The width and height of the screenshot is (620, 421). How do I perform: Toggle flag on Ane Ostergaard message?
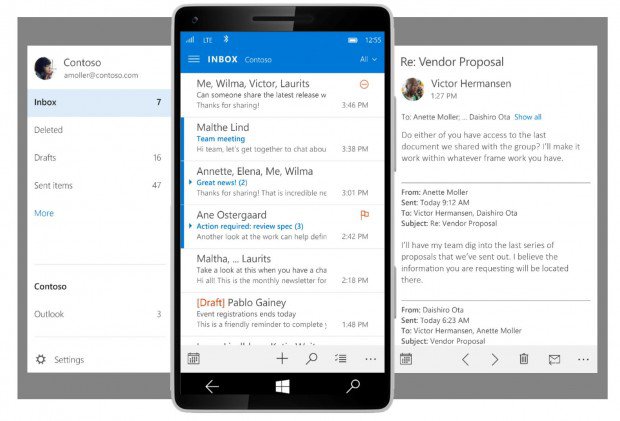coord(364,214)
